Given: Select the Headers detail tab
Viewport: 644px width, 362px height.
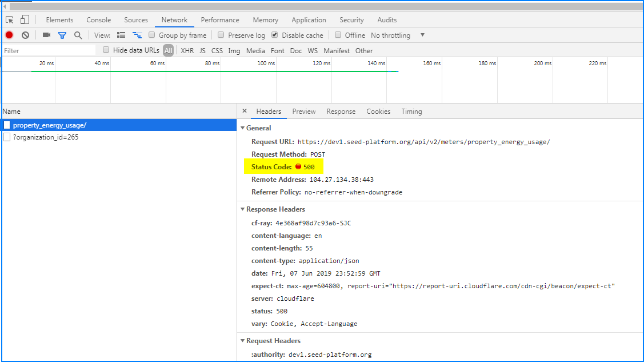Looking at the screenshot, I should 269,112.
